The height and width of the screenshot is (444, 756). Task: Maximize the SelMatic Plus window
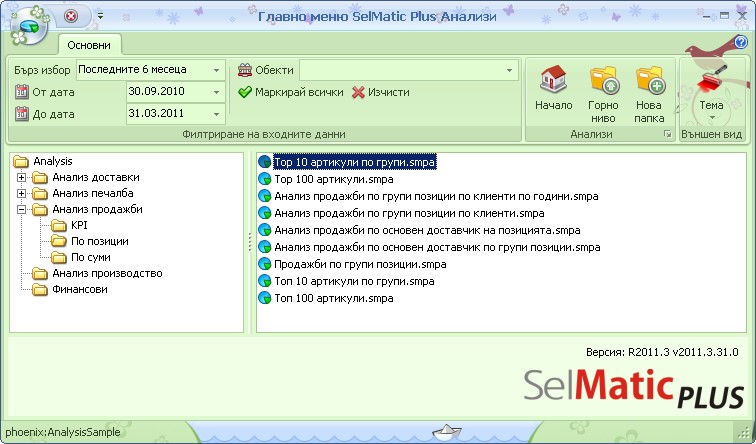pos(724,16)
